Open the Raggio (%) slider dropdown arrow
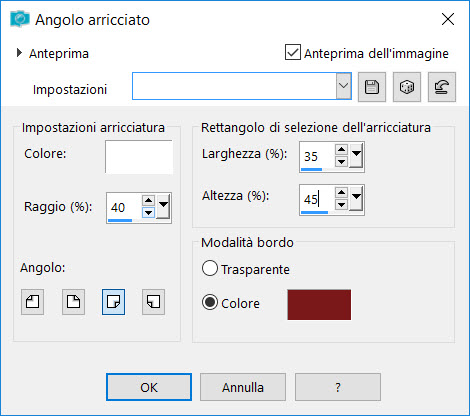The height and width of the screenshot is (416, 470). [x=163, y=206]
